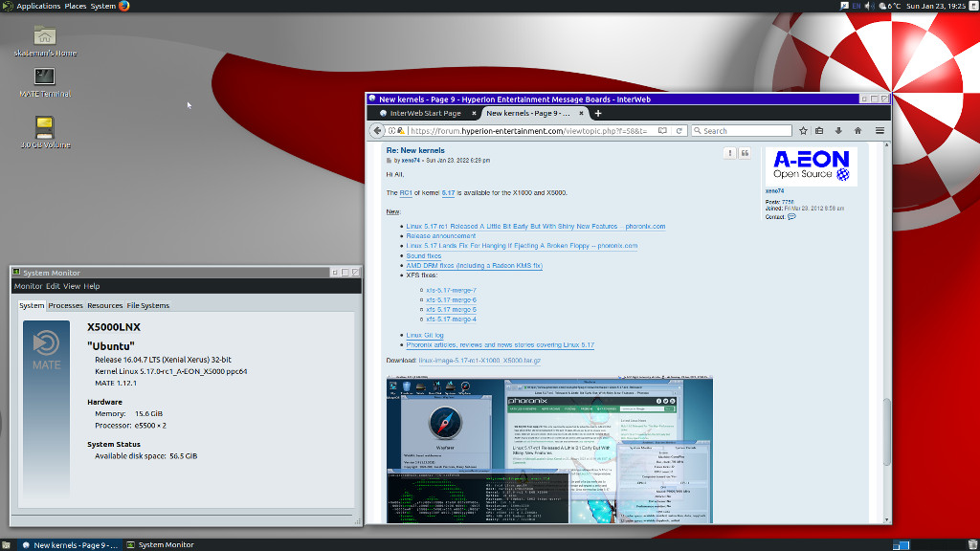980x551 pixels.
Task: Open a new browser tab with plus icon
Action: coord(598,113)
